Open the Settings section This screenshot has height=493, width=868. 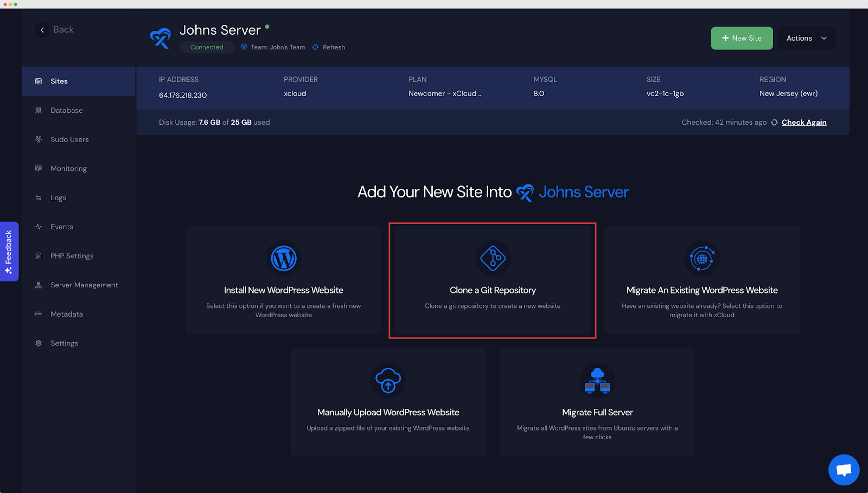[65, 343]
